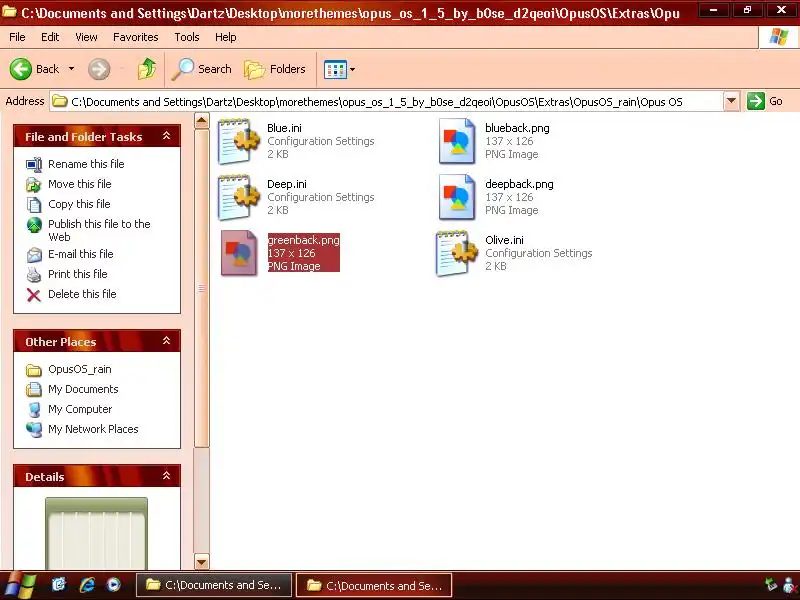
Task: Click Move this file link
Action: pos(80,184)
